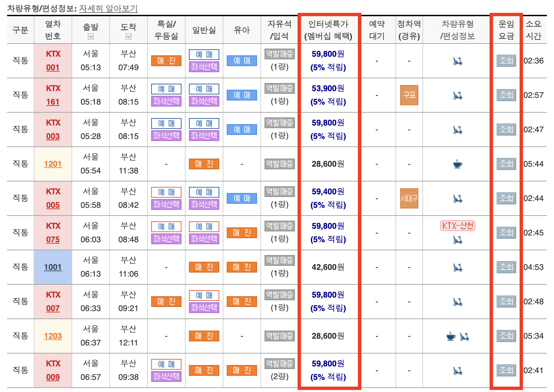This screenshot has width=554, height=392.
Task: Click the scooter icon for KTX 007
Action: (458, 301)
